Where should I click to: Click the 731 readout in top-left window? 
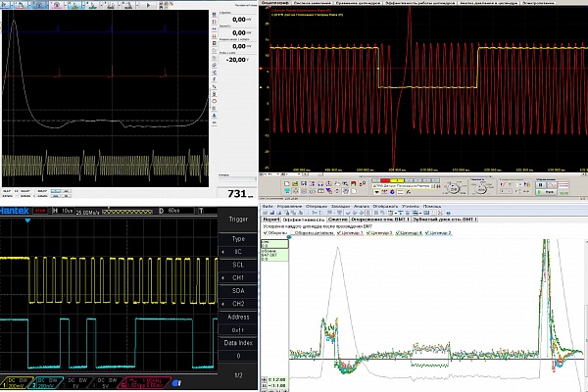tap(238, 194)
